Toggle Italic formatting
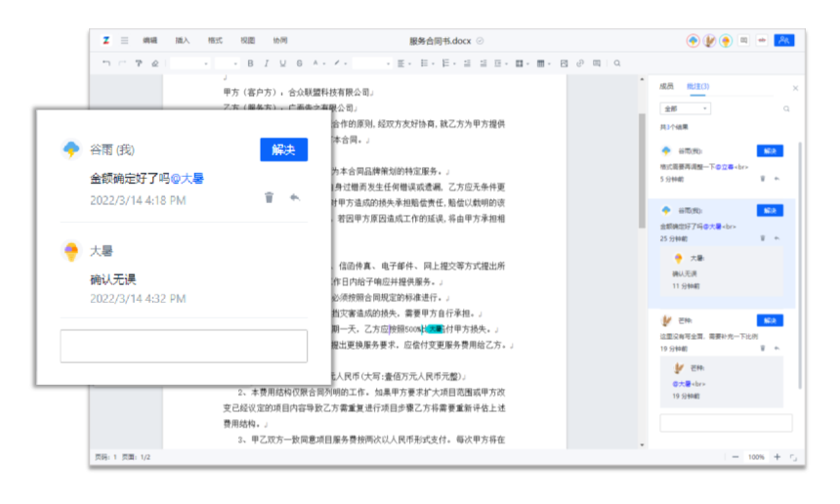The image size is (840, 504). pos(267,63)
